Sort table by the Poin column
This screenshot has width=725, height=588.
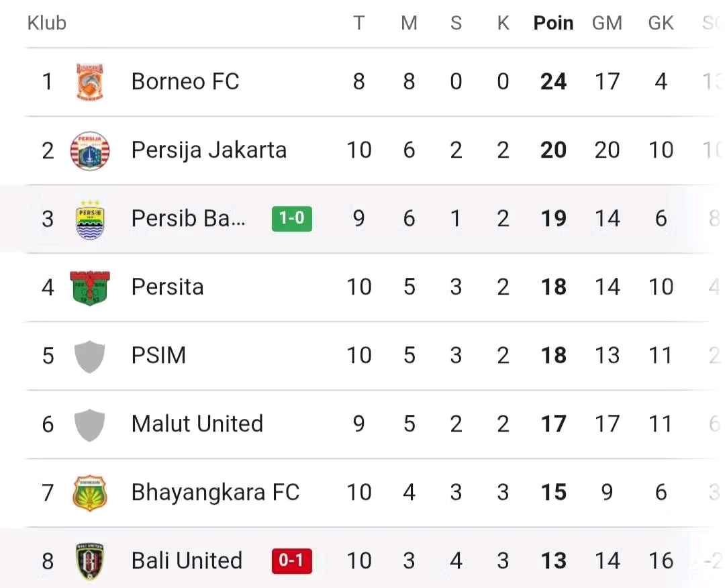[x=553, y=22]
